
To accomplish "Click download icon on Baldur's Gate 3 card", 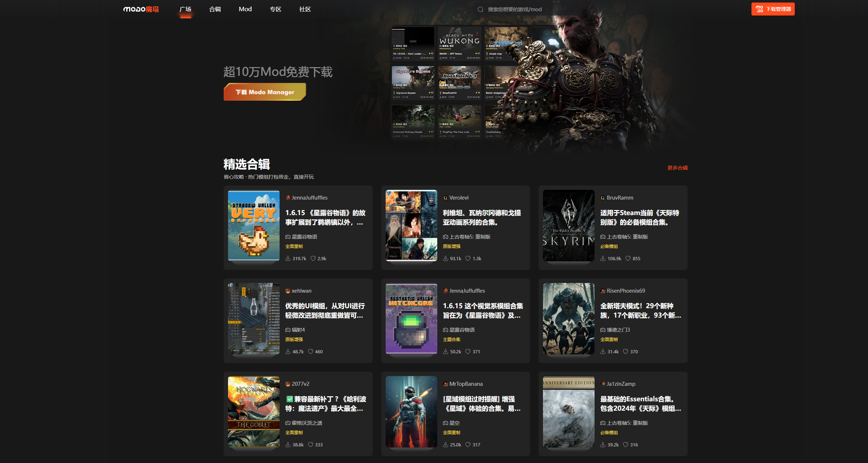I will coord(603,351).
